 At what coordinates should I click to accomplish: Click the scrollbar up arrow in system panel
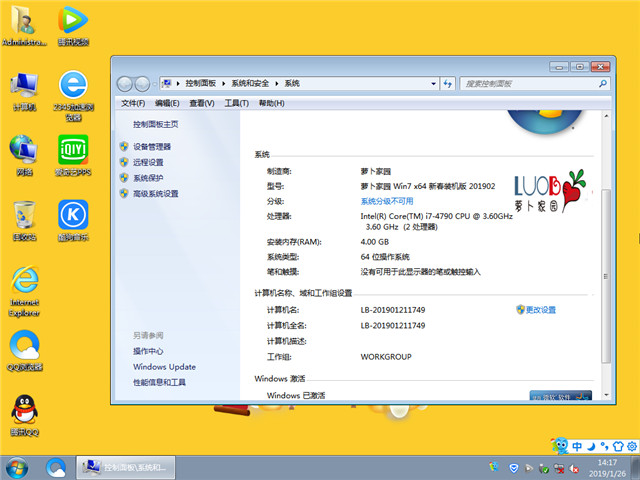point(606,116)
